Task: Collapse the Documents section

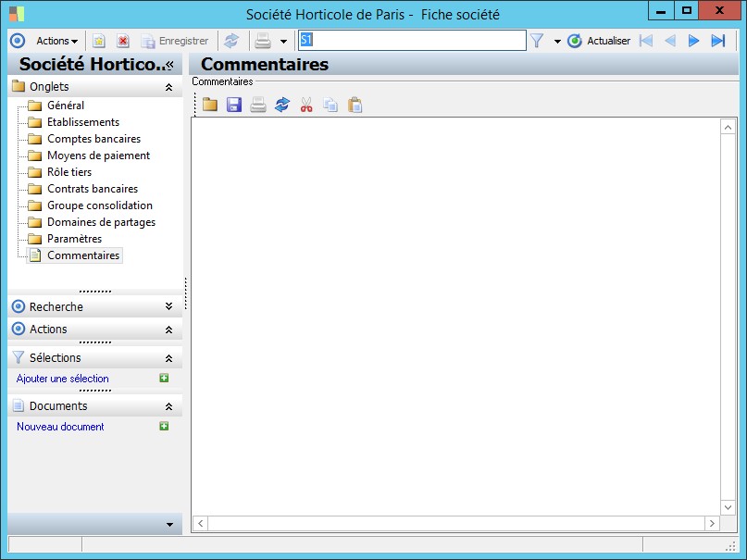Action: 168,406
